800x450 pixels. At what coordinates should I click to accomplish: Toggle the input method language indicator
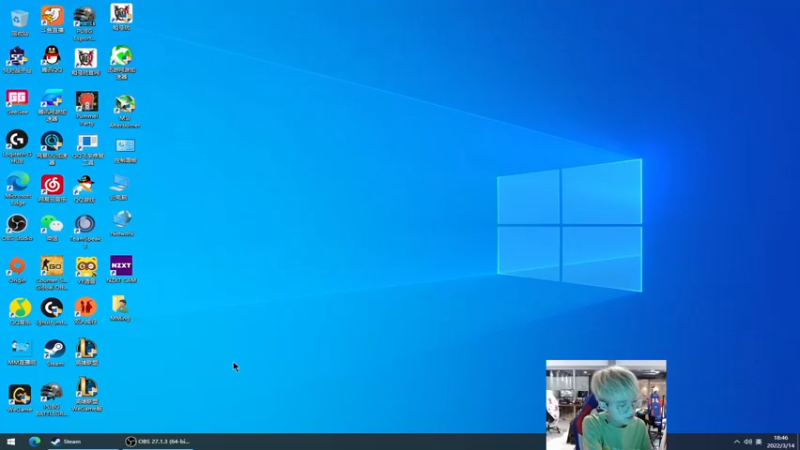759,442
